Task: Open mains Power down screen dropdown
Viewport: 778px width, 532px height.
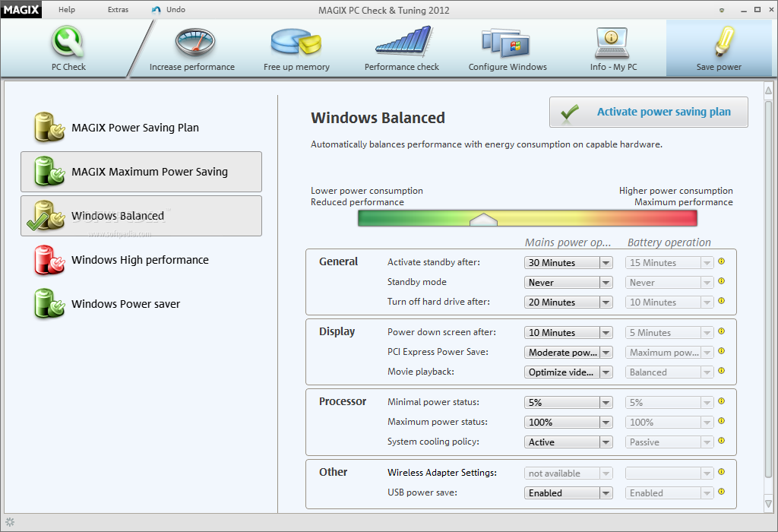Action: pos(568,333)
